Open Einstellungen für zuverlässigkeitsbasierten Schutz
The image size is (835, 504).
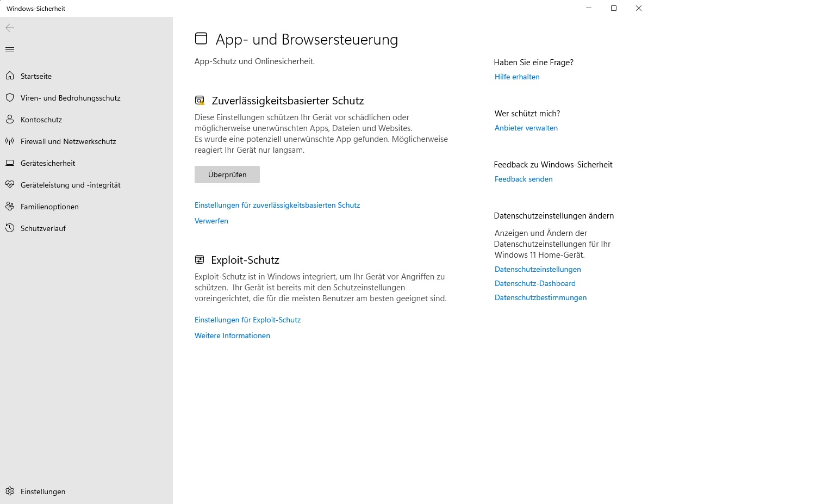[277, 205]
